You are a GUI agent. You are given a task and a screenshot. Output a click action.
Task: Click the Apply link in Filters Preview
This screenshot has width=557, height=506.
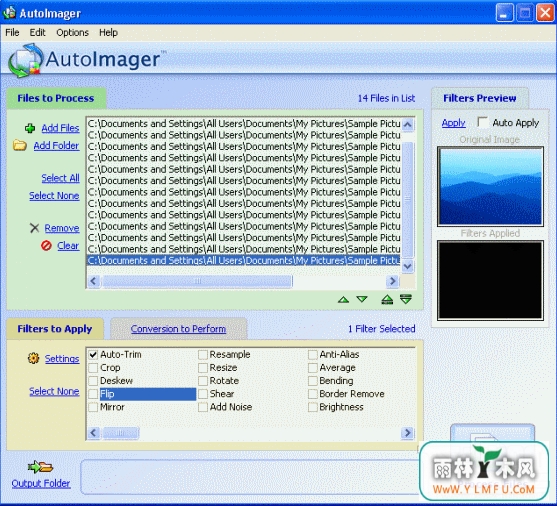click(454, 123)
